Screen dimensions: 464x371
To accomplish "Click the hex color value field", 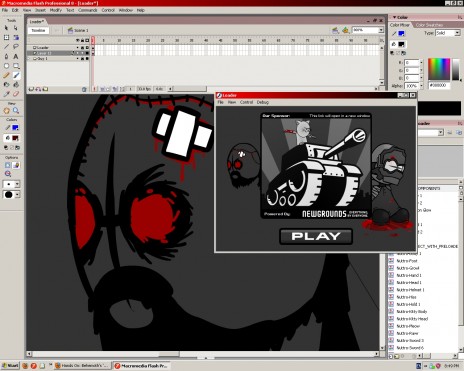I will click(439, 86).
